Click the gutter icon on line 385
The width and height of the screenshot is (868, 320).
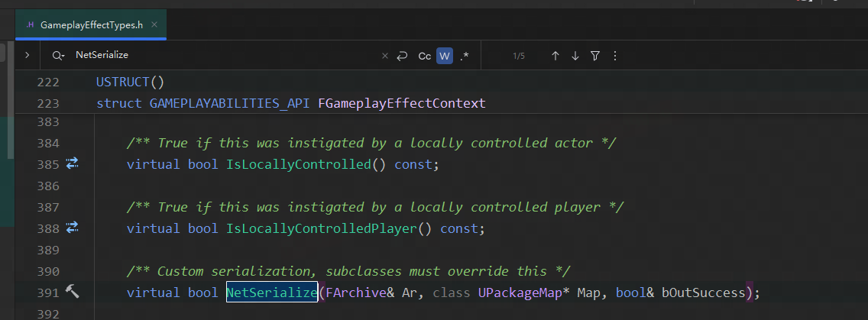(x=73, y=163)
